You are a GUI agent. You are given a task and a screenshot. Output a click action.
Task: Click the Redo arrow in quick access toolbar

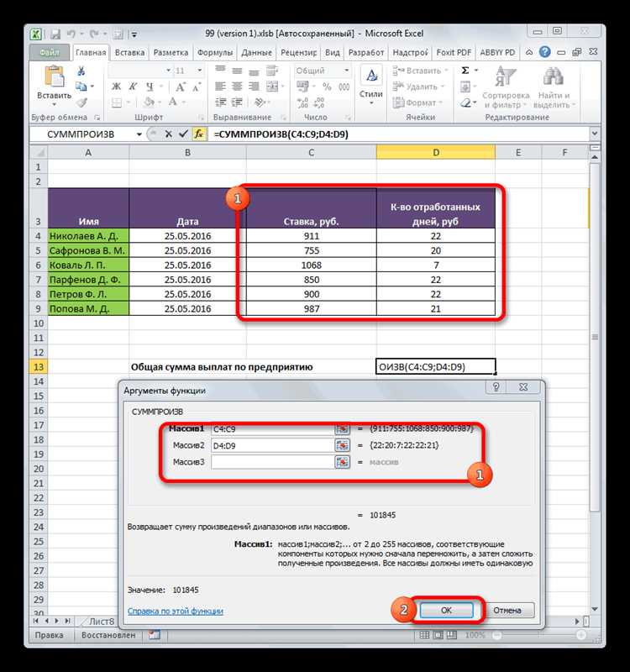[x=94, y=34]
